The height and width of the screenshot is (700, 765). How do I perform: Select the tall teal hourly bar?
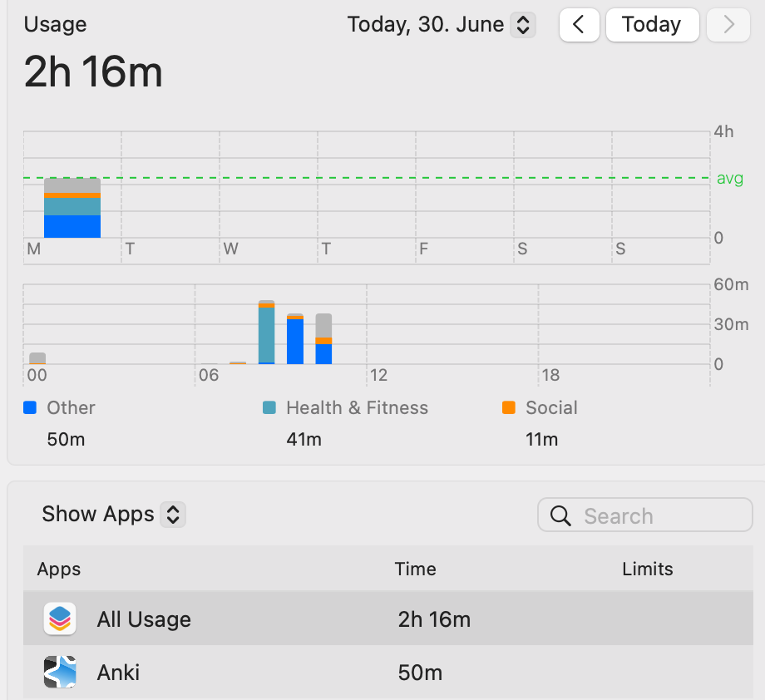point(266,333)
